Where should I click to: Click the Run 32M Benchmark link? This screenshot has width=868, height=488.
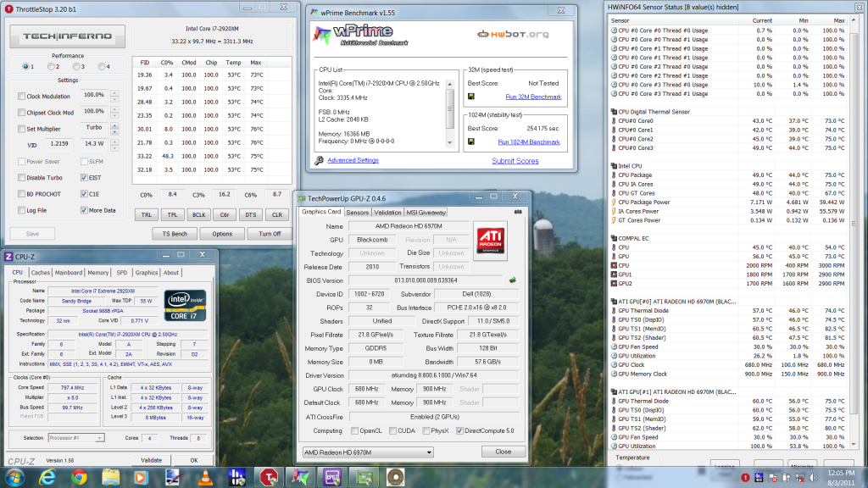tap(533, 97)
